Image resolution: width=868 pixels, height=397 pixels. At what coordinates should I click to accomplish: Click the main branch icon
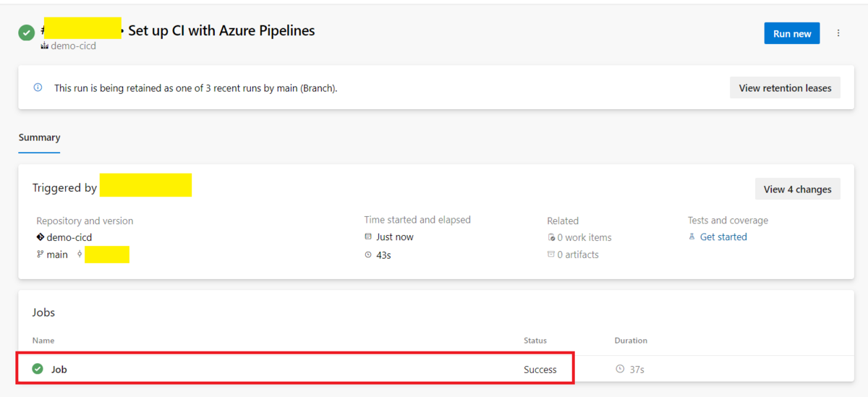click(x=41, y=255)
